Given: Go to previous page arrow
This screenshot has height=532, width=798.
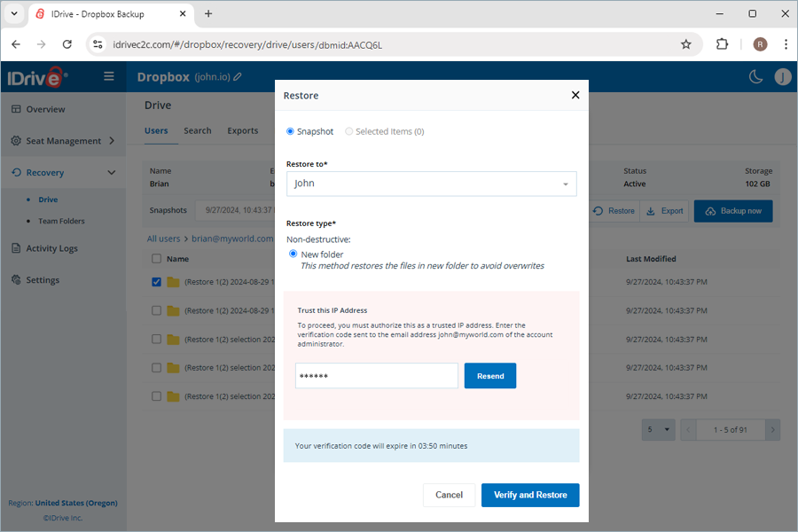Looking at the screenshot, I should [688, 430].
